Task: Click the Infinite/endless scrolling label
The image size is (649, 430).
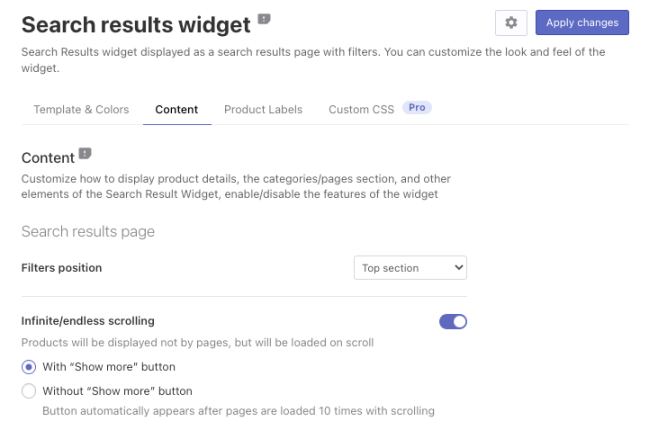Action: click(x=88, y=321)
